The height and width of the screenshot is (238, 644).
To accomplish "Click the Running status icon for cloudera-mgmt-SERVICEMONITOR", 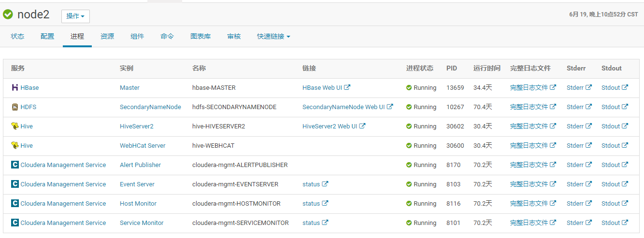I will click(x=409, y=223).
